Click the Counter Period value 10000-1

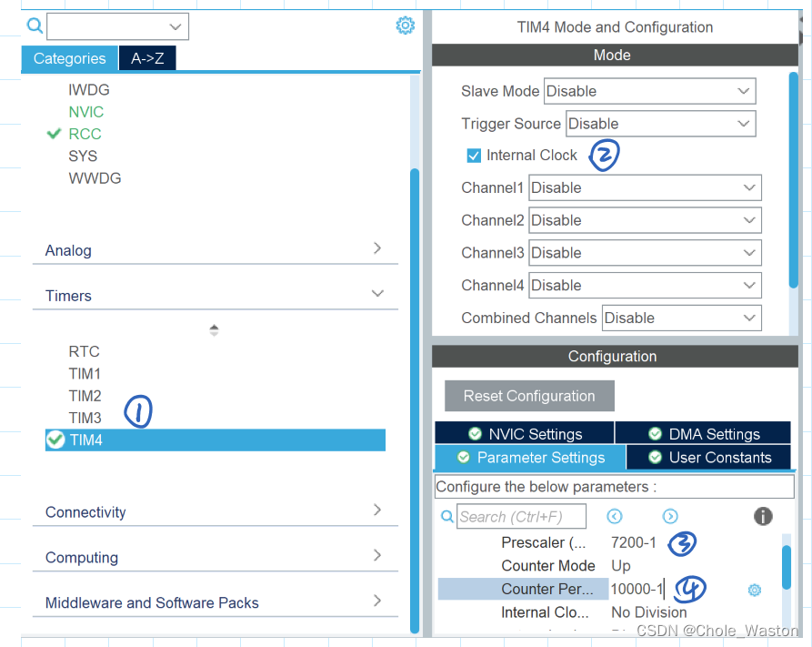click(637, 589)
